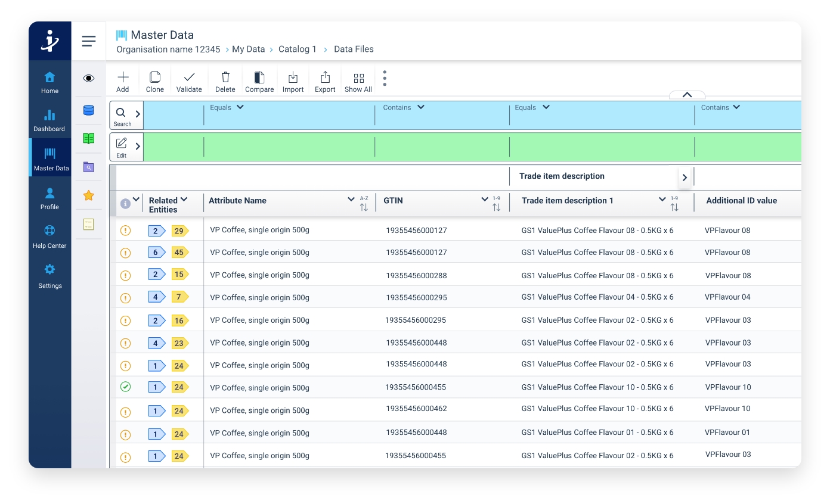The width and height of the screenshot is (830, 504).
Task: Sort Attribute Name column A-Z
Action: (x=364, y=204)
